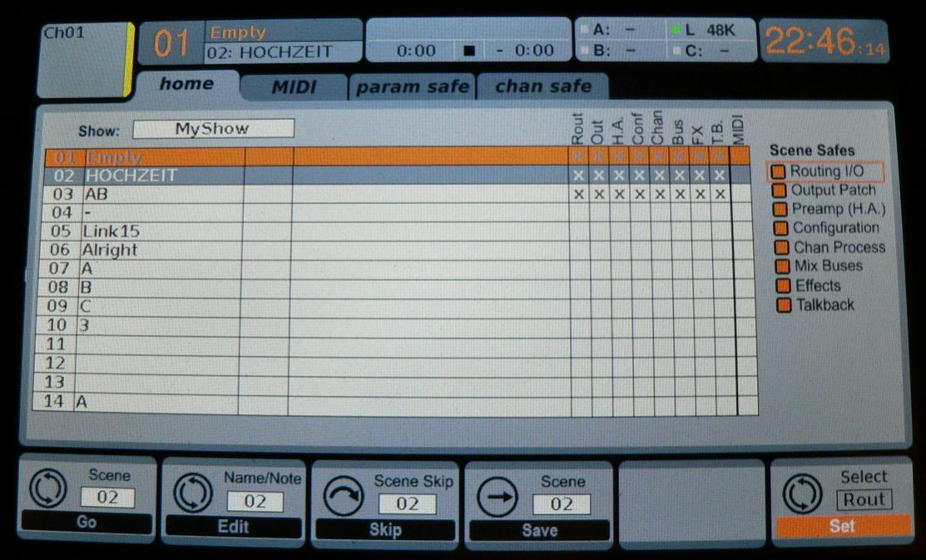Image resolution: width=926 pixels, height=560 pixels.
Task: Click the rotary icon beside Select Rout
Action: click(802, 494)
